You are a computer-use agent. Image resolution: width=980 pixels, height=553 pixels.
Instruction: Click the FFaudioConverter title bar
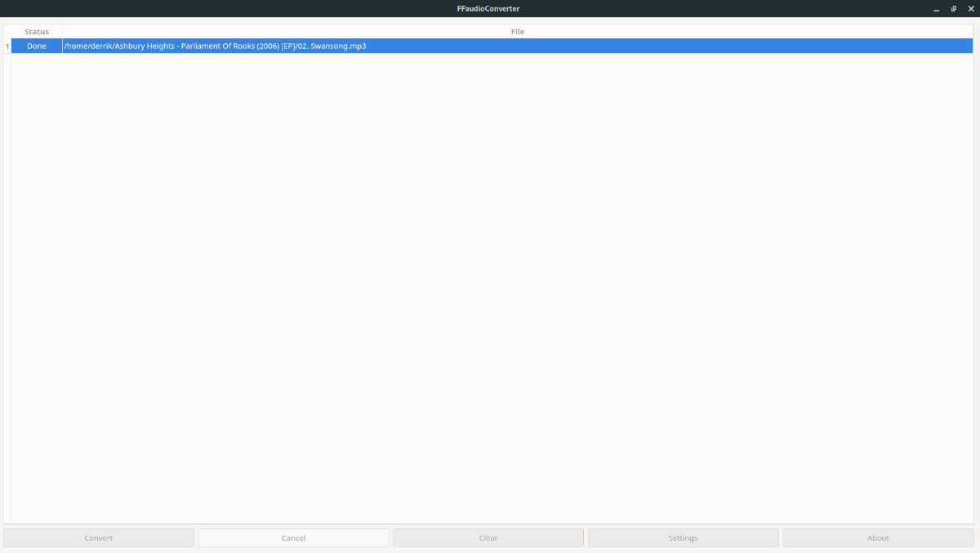pos(490,8)
